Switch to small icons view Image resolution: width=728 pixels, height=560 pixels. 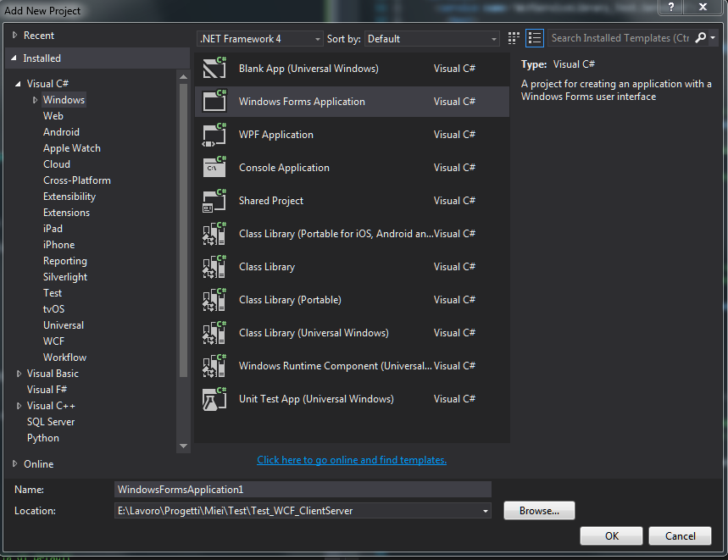click(x=514, y=38)
